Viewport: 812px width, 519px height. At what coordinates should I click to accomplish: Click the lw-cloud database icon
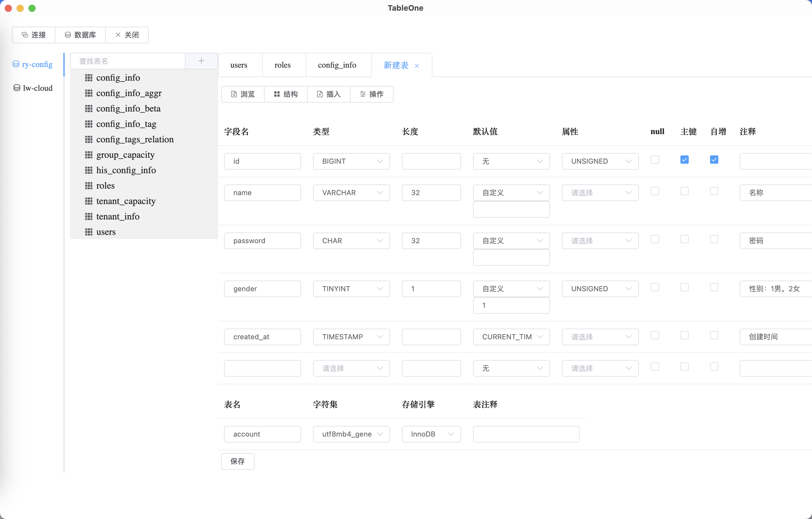17,88
